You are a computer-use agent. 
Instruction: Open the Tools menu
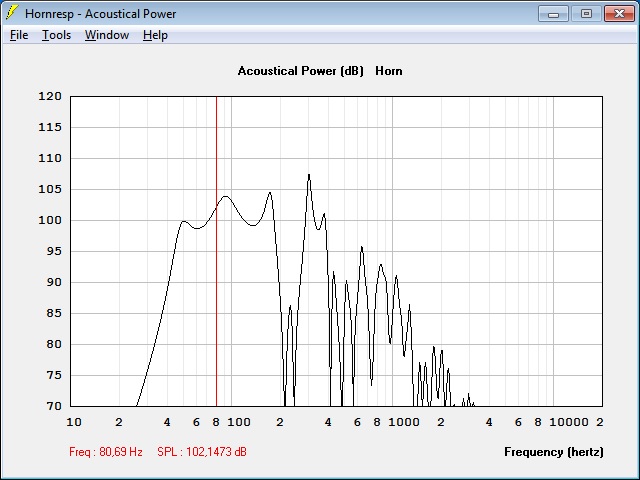click(56, 35)
